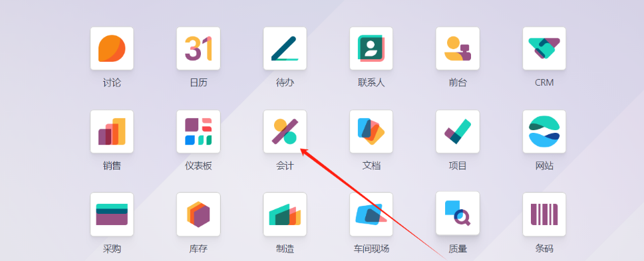
Task: Click the 销售 text label
Action: (112, 166)
